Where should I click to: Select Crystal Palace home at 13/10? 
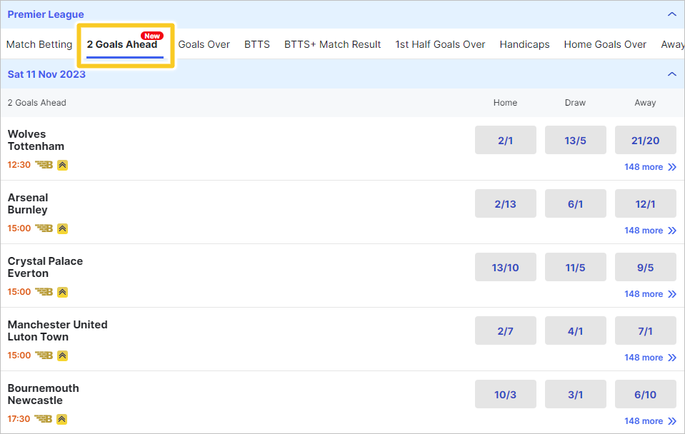point(505,267)
